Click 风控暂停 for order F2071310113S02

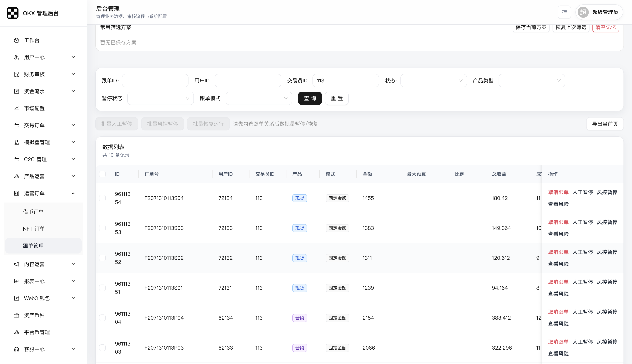point(607,252)
